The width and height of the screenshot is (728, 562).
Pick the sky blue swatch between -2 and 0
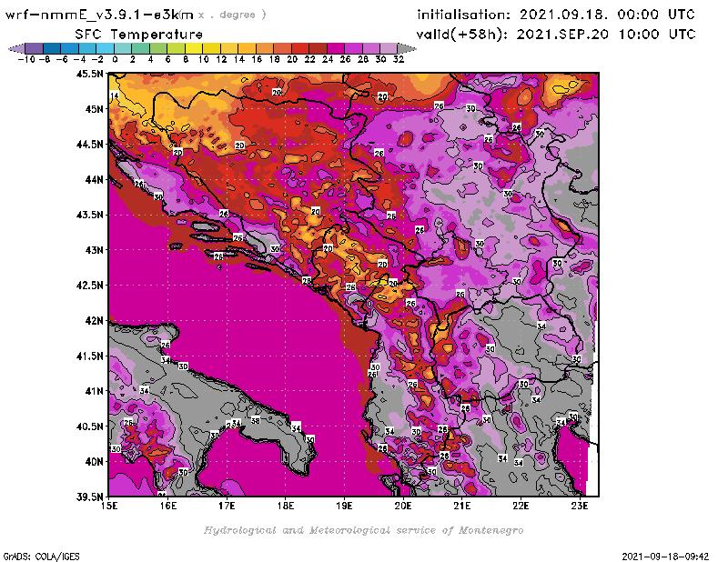105,48
